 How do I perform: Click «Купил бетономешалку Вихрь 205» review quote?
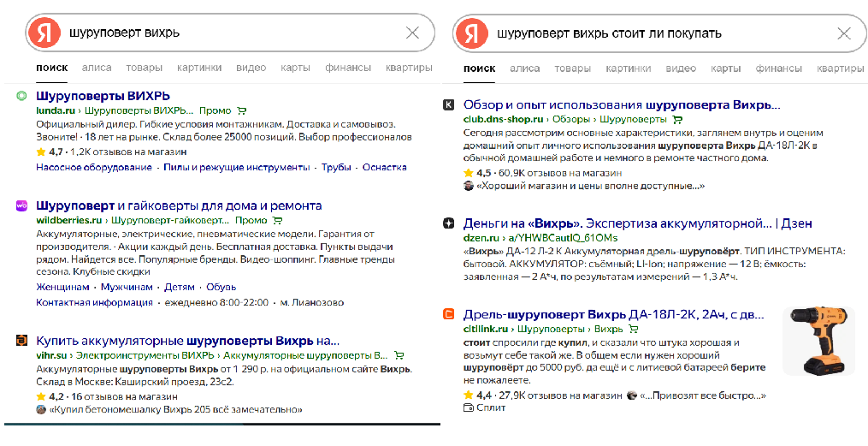coord(176,410)
